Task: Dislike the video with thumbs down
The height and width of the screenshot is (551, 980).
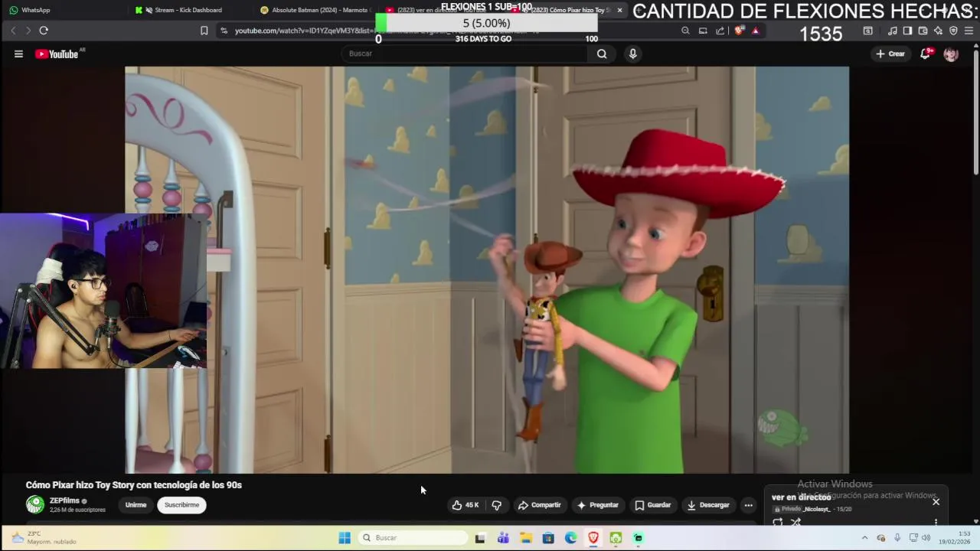Action: click(x=497, y=505)
